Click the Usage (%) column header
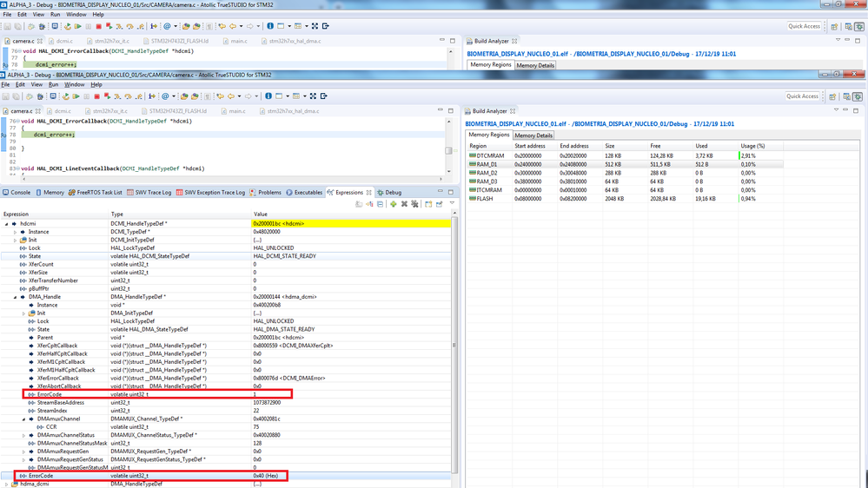Image resolution: width=868 pixels, height=488 pixels. pos(752,146)
